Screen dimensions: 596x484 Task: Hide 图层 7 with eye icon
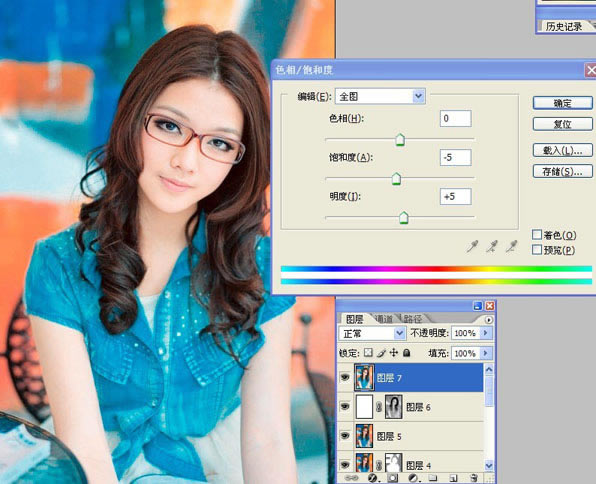tap(345, 377)
